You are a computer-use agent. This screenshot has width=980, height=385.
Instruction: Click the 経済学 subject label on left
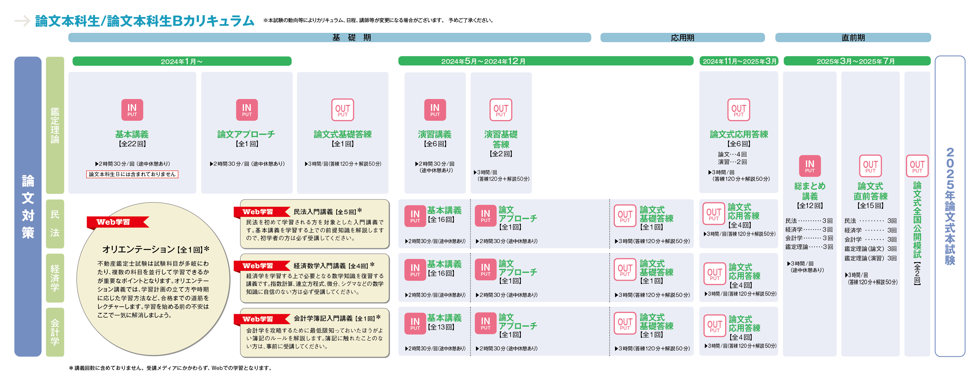(55, 278)
